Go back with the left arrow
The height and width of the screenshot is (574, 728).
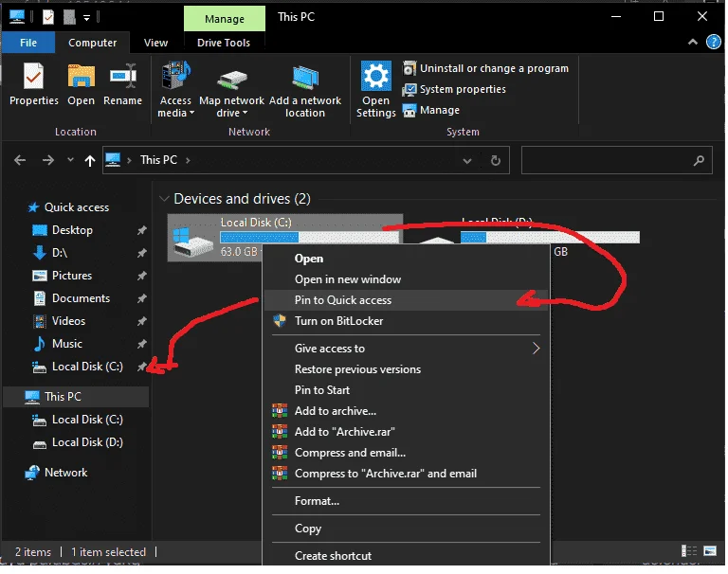(x=20, y=161)
